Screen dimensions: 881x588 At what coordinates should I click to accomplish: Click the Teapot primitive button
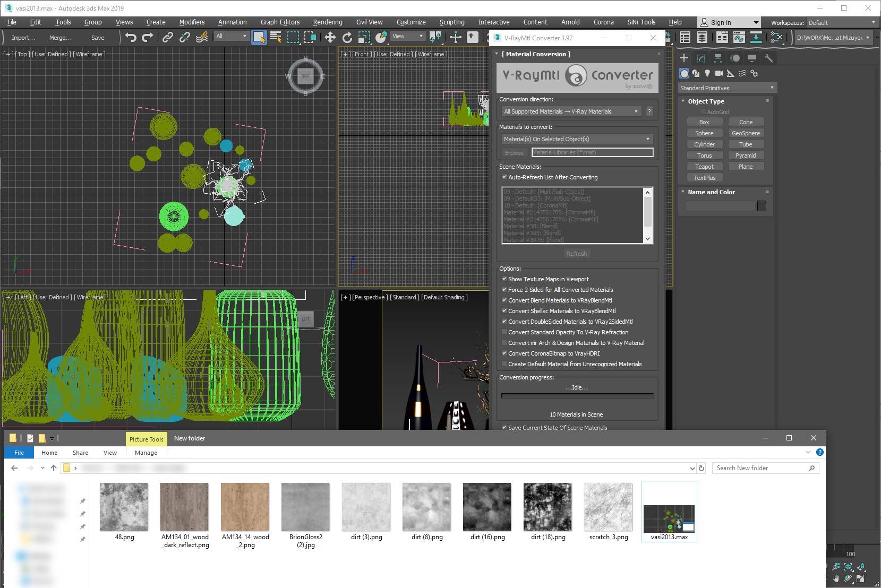(x=704, y=167)
